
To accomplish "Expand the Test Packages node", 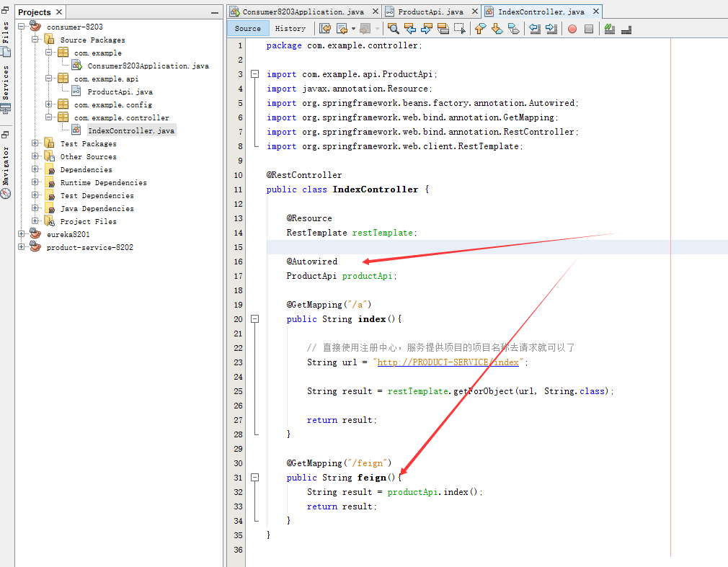I will (35, 143).
